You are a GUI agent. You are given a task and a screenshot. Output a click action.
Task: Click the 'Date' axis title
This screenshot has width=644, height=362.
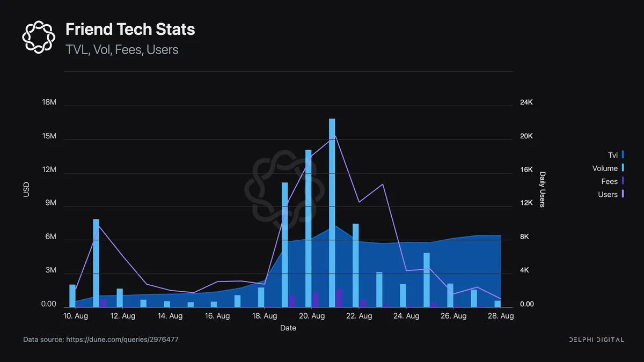point(288,328)
